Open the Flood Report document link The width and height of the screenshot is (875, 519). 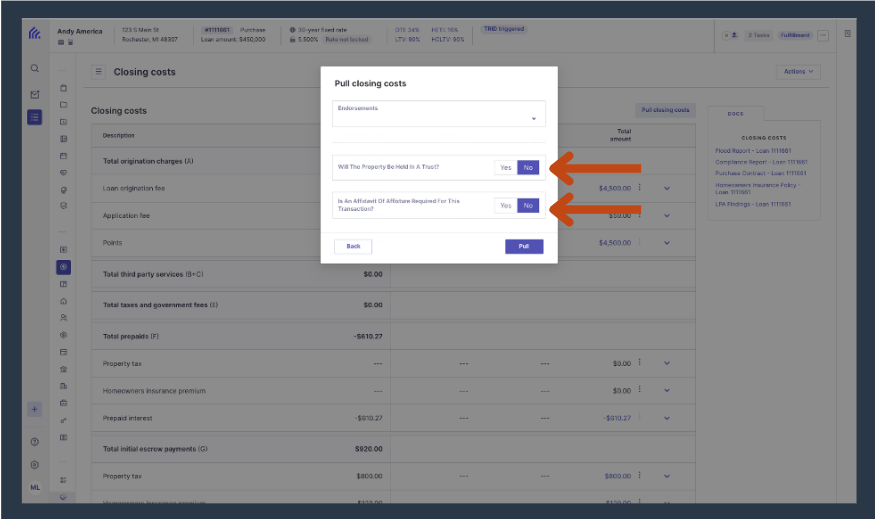(753, 151)
